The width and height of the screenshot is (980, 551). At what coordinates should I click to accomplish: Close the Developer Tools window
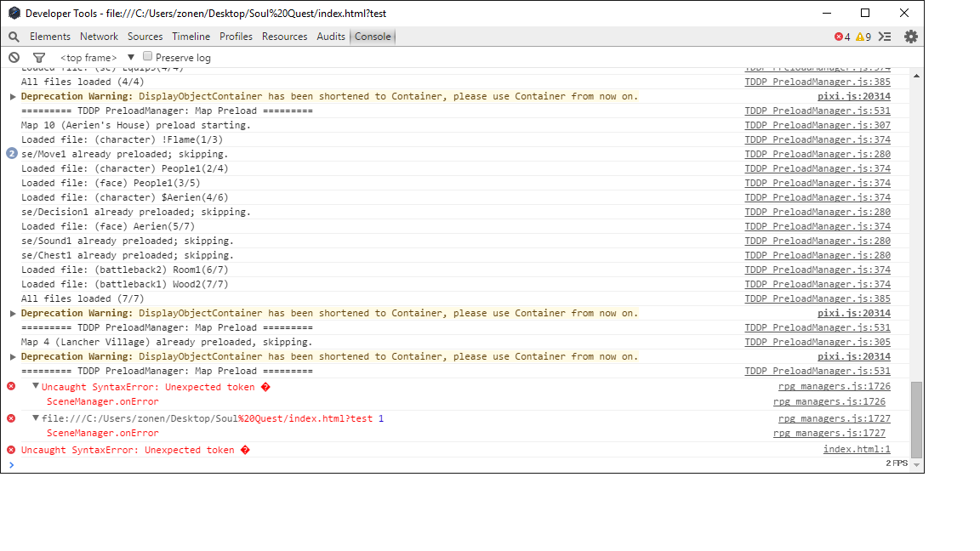tap(903, 13)
